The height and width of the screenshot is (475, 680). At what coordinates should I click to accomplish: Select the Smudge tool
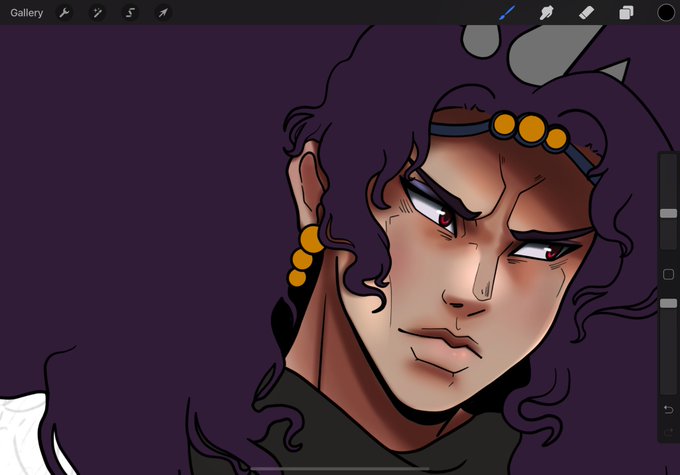pos(546,13)
